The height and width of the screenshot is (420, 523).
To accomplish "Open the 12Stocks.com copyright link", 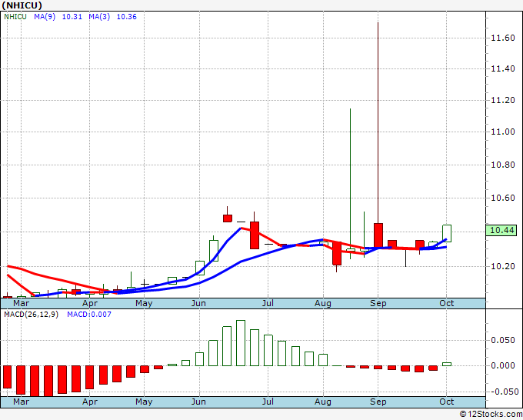I will point(491,415).
